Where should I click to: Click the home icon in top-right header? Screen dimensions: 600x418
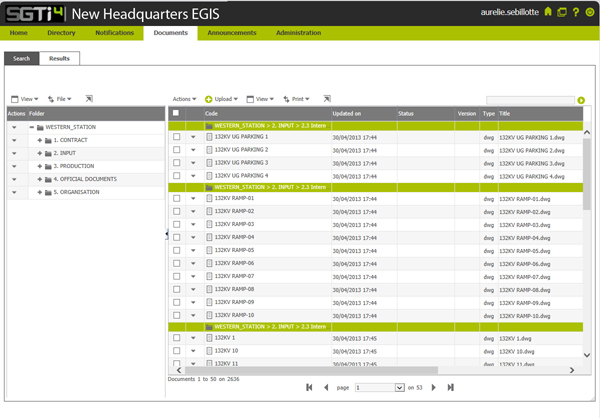(x=548, y=12)
